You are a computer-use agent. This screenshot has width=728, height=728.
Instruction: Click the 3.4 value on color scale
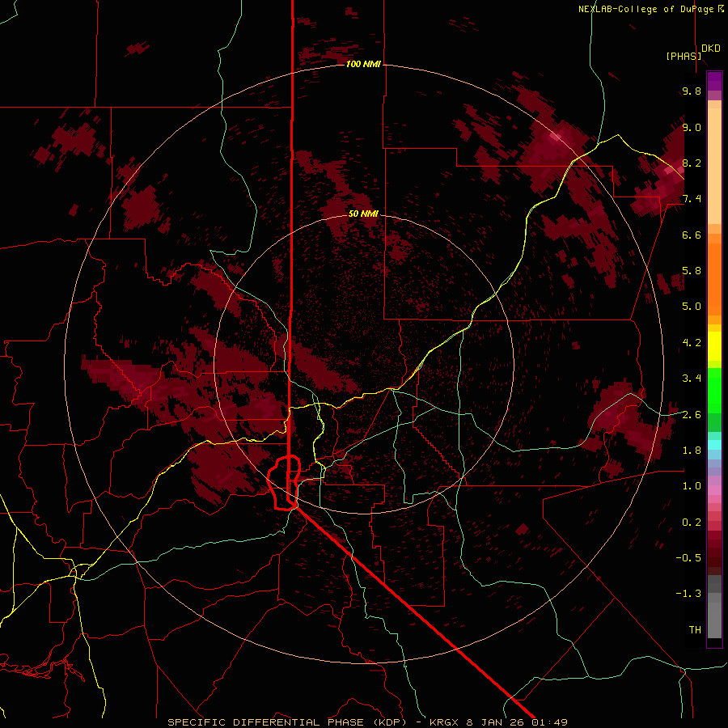692,379
